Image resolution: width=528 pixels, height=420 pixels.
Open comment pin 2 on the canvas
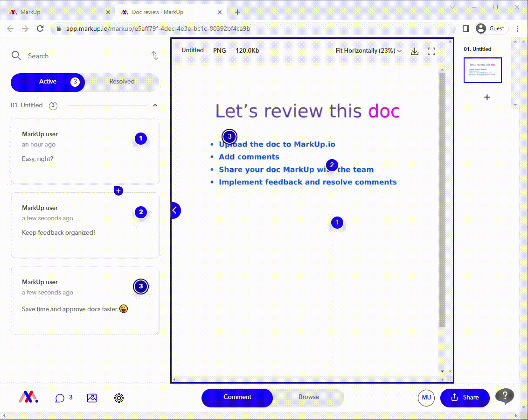coord(332,165)
